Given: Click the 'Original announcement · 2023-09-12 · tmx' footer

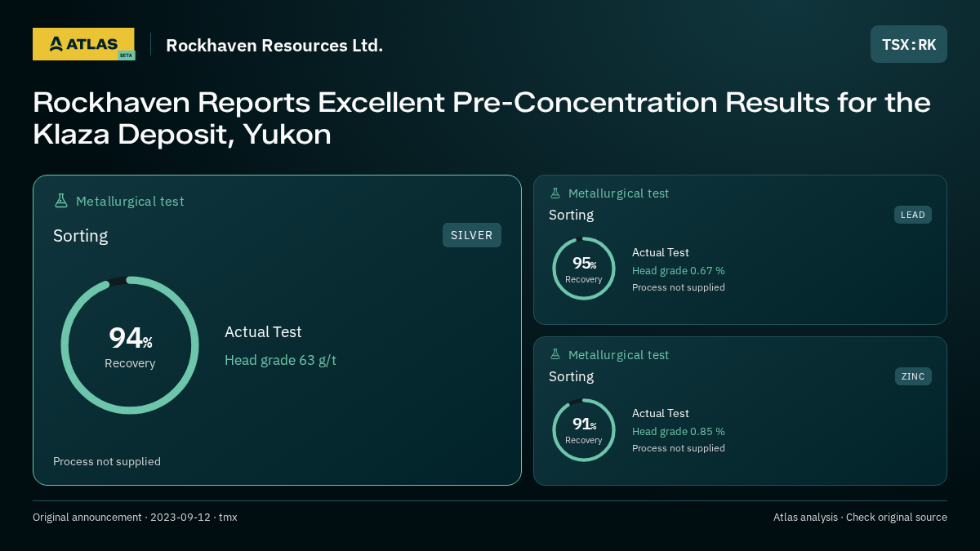Looking at the screenshot, I should click(x=135, y=518).
